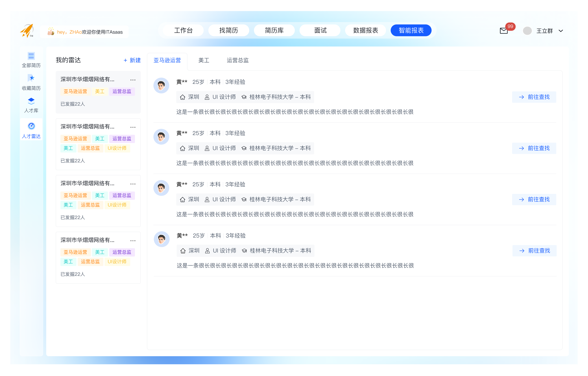The image size is (588, 376).
Task: Open the options menu on the first radar card
Action: point(133,80)
